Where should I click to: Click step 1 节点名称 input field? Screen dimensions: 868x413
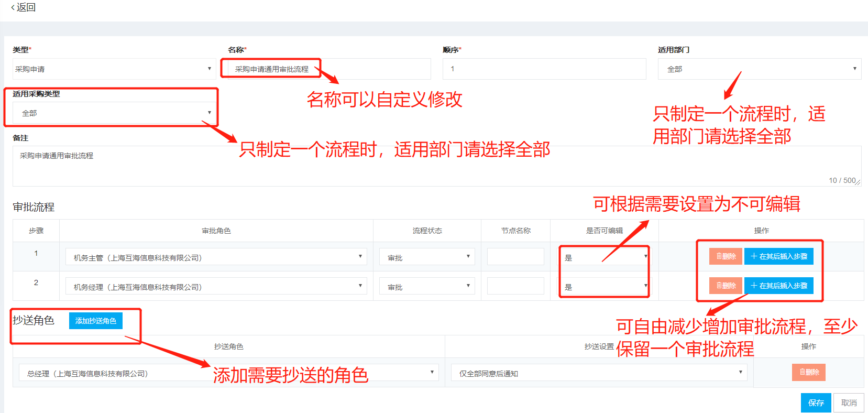tap(515, 257)
